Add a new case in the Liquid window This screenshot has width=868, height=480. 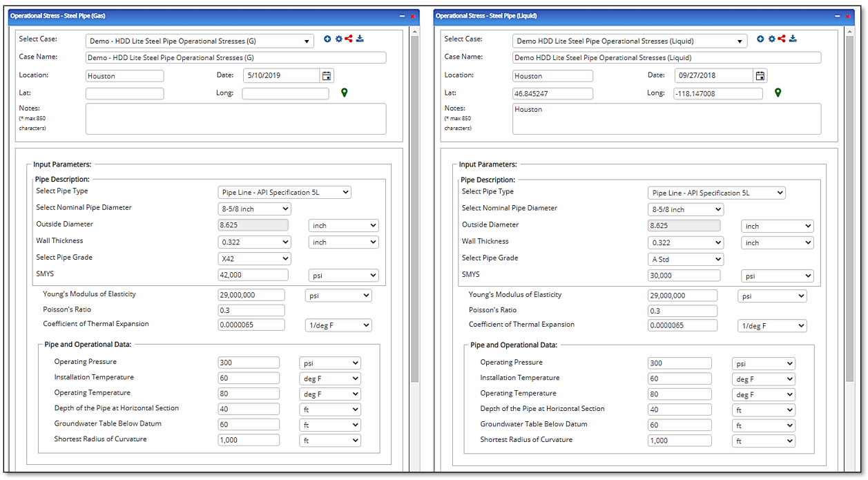coord(760,39)
